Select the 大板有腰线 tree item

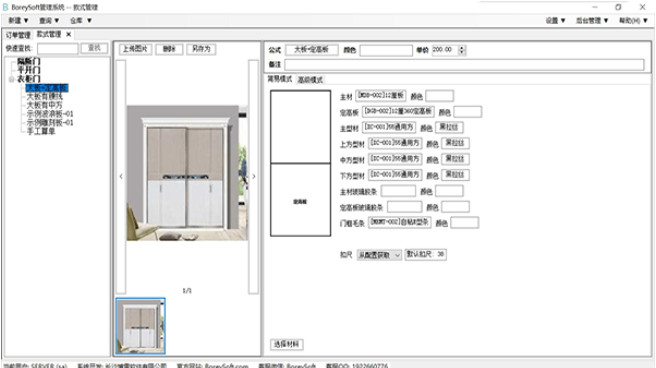44,96
